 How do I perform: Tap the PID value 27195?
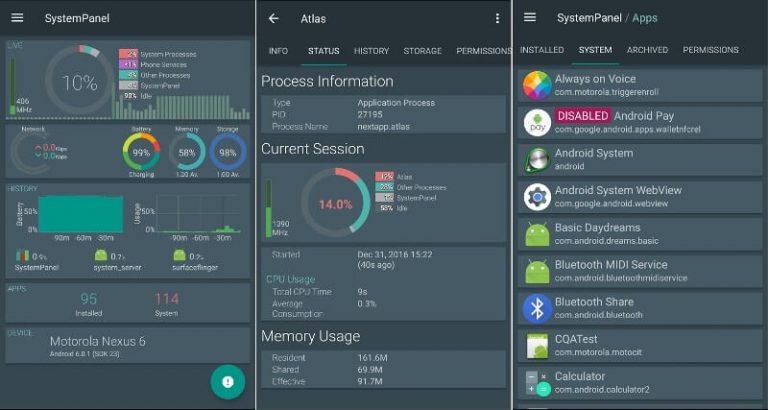370,115
